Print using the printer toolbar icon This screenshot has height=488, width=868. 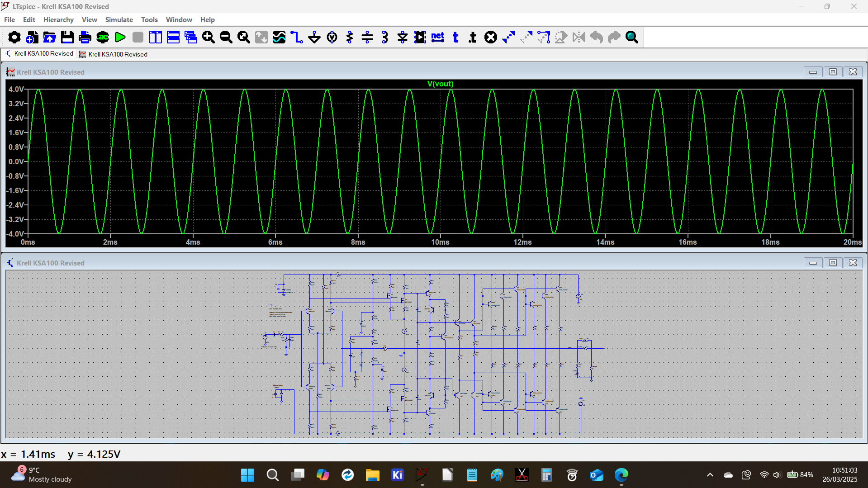click(x=85, y=37)
